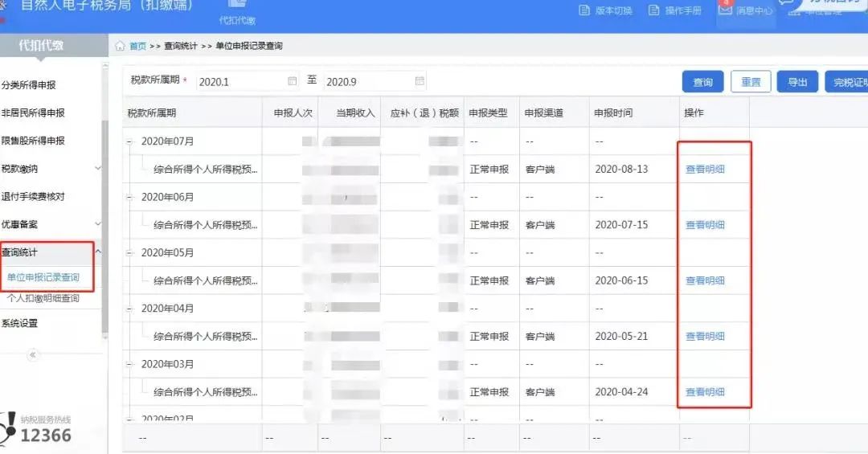Click 查看明细 for the 2020-05-21 declaration
Image resolution: width=868 pixels, height=454 pixels.
(705, 336)
